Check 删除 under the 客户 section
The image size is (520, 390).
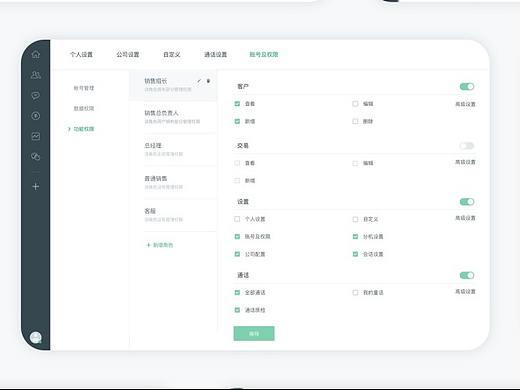(x=355, y=121)
